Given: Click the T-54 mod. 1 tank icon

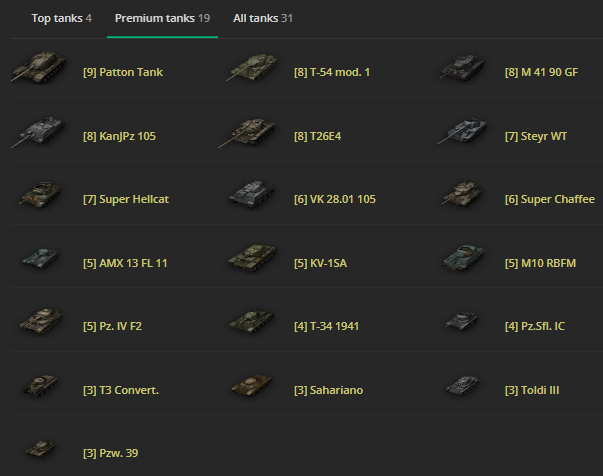Looking at the screenshot, I should (252, 67).
